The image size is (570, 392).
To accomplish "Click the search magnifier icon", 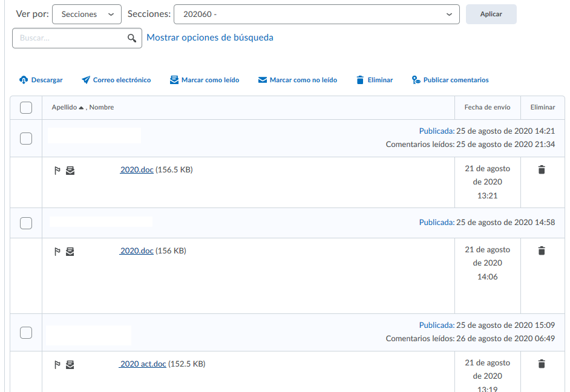I will [x=132, y=38].
